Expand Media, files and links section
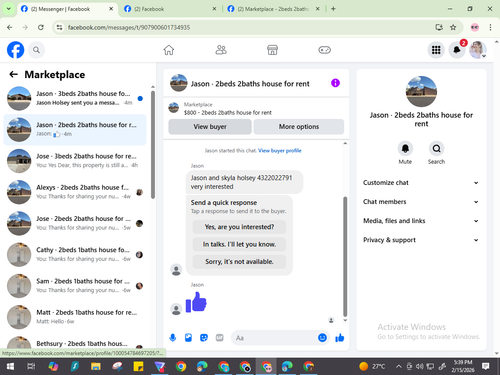500x375 pixels. pyautogui.click(x=421, y=221)
